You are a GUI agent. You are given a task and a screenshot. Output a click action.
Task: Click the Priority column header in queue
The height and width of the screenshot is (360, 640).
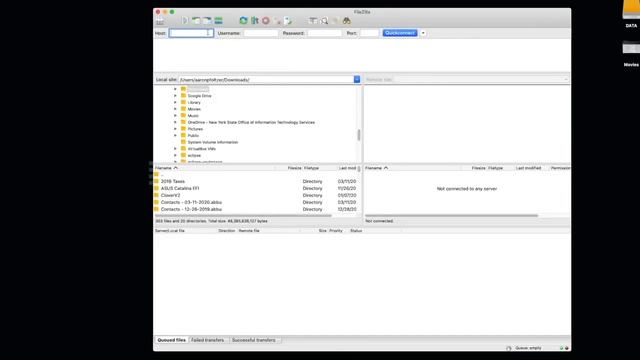[336, 231]
